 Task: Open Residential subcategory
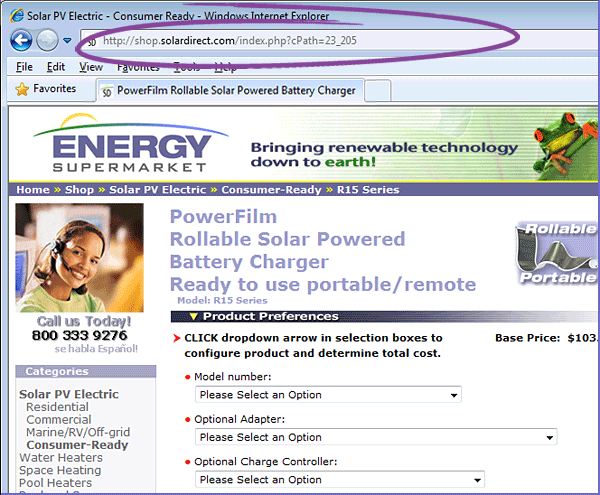[x=57, y=407]
